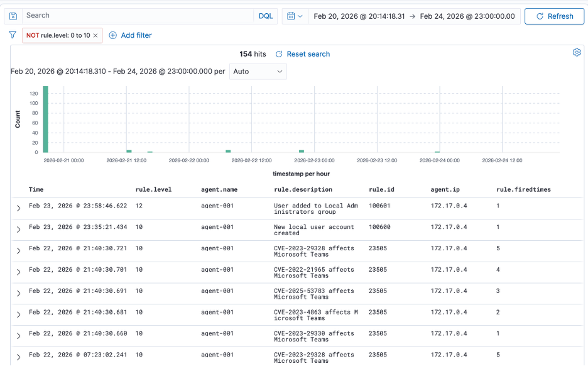The width and height of the screenshot is (588, 366).
Task: Expand the Feb 23 23:35:21.434 row
Action: 19,230
